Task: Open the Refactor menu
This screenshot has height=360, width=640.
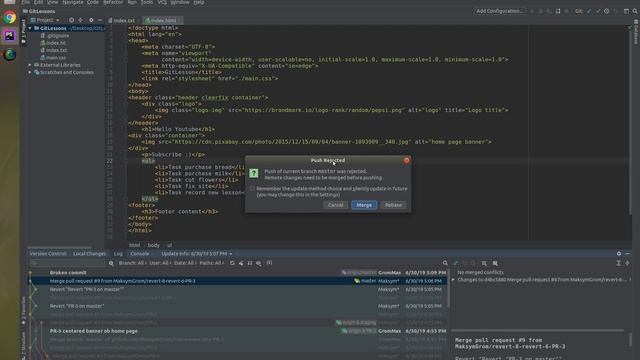Action: (x=113, y=2)
